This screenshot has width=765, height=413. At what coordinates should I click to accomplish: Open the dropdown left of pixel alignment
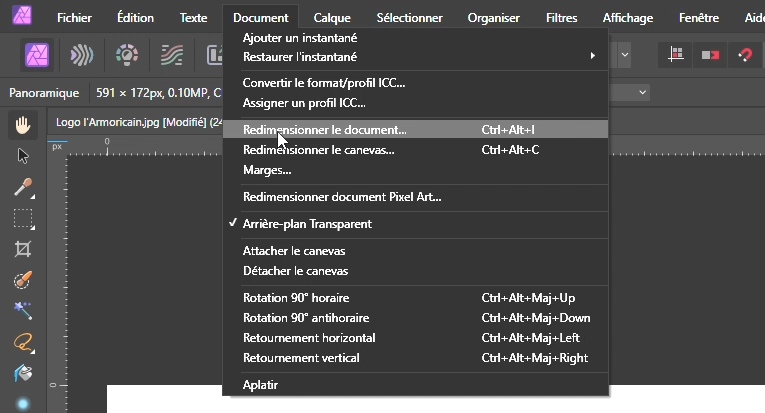[624, 55]
